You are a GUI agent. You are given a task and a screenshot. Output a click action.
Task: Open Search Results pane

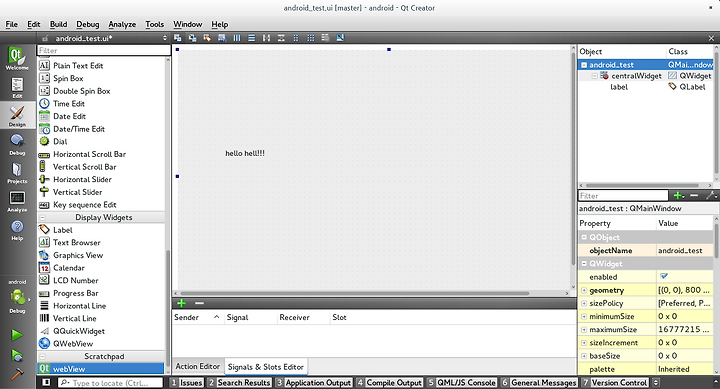click(x=239, y=382)
